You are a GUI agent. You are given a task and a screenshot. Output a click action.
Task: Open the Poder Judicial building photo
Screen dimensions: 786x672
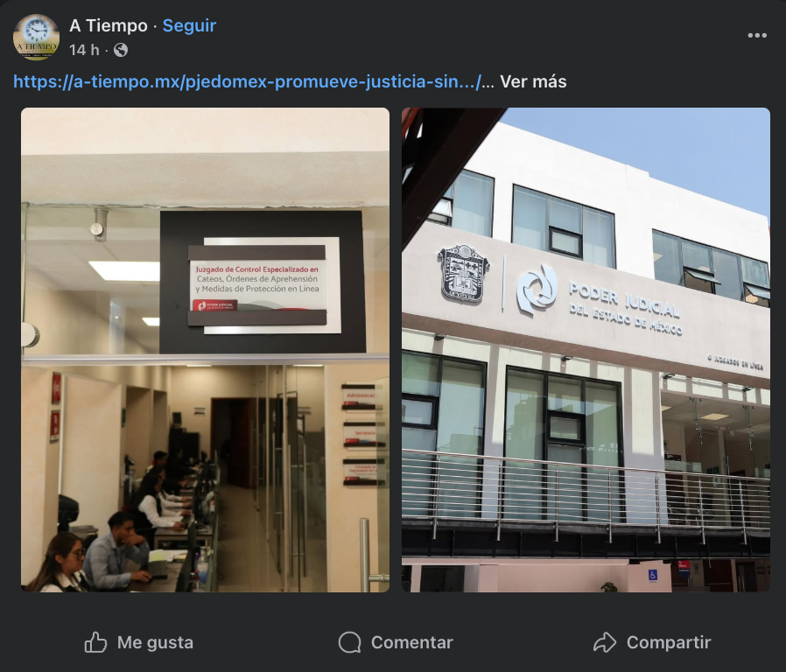click(586, 350)
